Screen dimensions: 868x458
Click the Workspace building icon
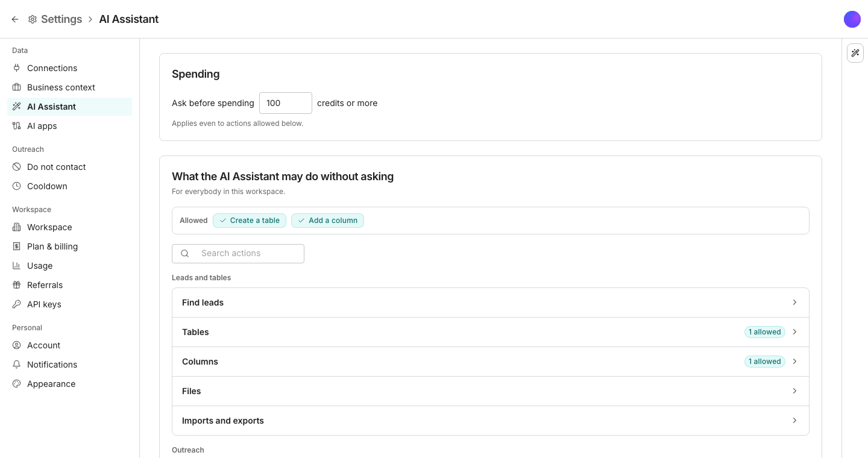(x=17, y=227)
